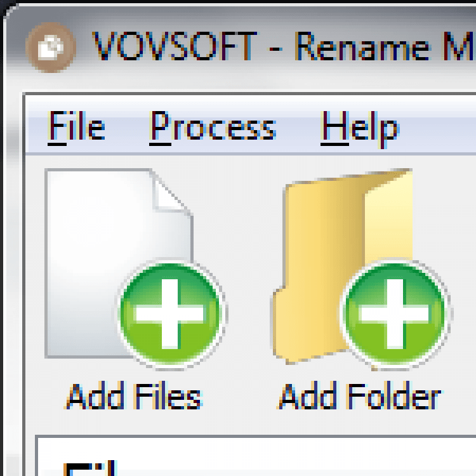Click empty menu bar space right of Help
This screenshot has width=476, height=476.
point(441,127)
